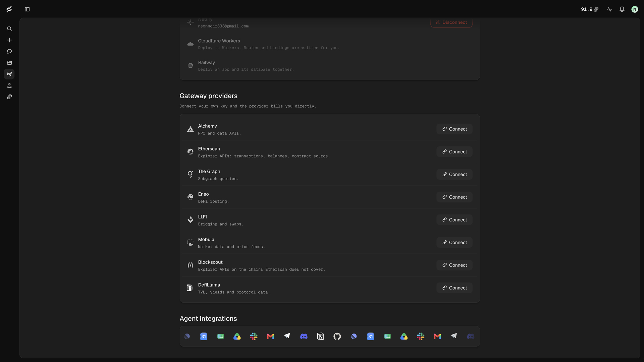Open search from the left sidebar

click(x=9, y=29)
